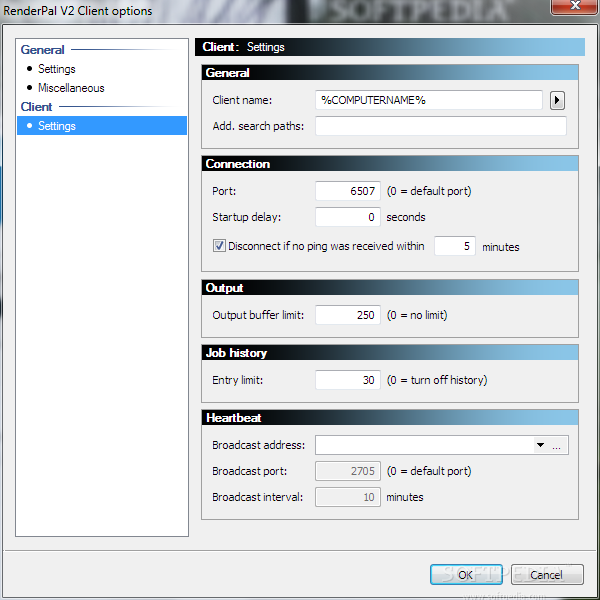The image size is (600, 600).
Task: Close the Client options window
Action: click(575, 7)
